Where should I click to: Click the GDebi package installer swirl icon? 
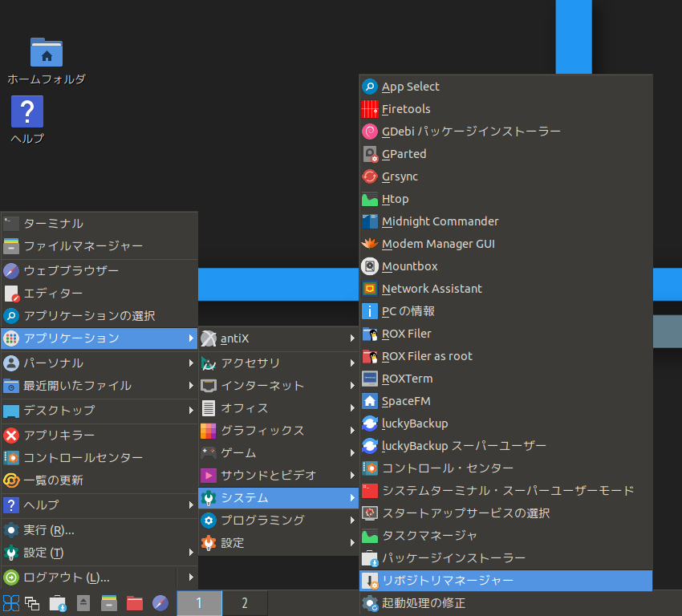tap(370, 132)
